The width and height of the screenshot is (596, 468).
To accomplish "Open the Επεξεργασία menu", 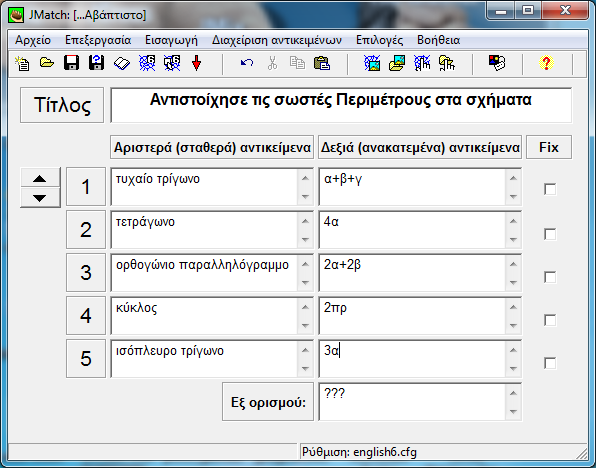I will point(98,40).
